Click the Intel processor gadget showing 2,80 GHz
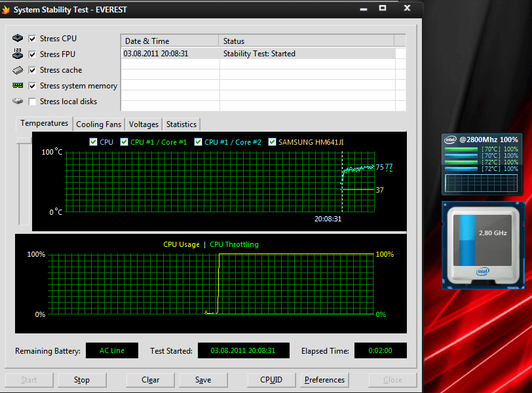 [x=482, y=246]
